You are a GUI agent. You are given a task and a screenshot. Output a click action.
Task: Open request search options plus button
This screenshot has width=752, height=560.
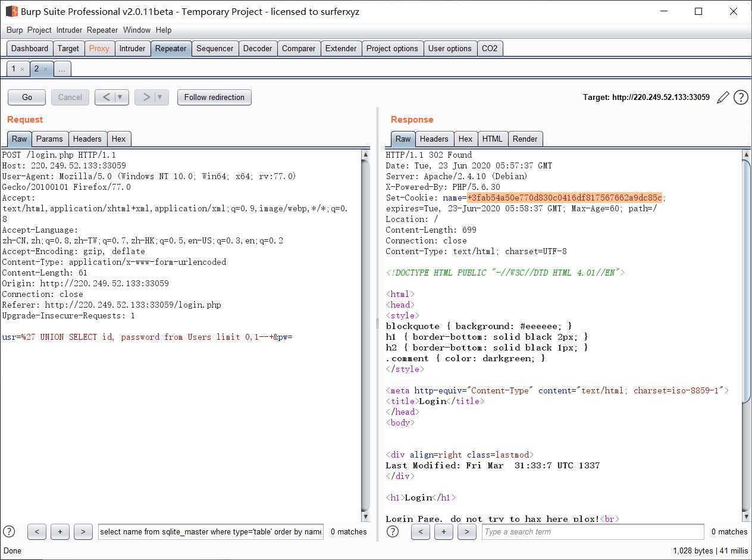(60, 531)
